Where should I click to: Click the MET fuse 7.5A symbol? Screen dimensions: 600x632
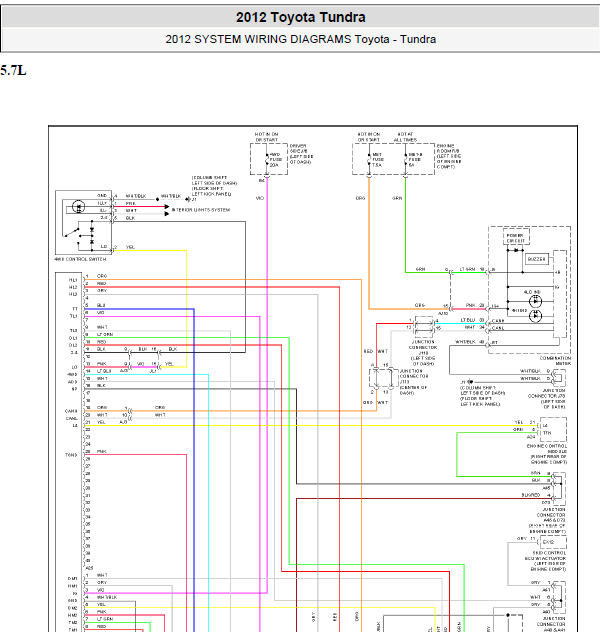[x=369, y=160]
